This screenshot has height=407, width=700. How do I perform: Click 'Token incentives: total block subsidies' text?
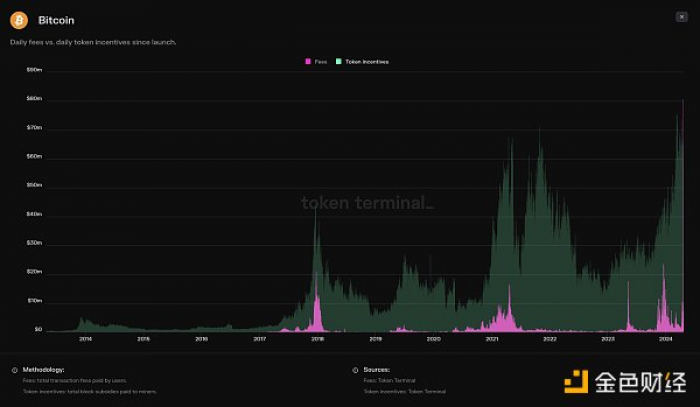(90, 392)
